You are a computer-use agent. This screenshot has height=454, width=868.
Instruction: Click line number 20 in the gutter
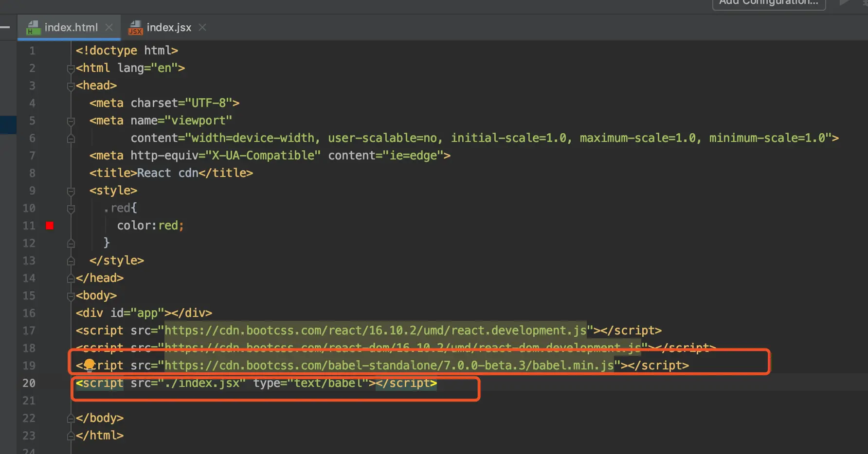click(x=29, y=383)
